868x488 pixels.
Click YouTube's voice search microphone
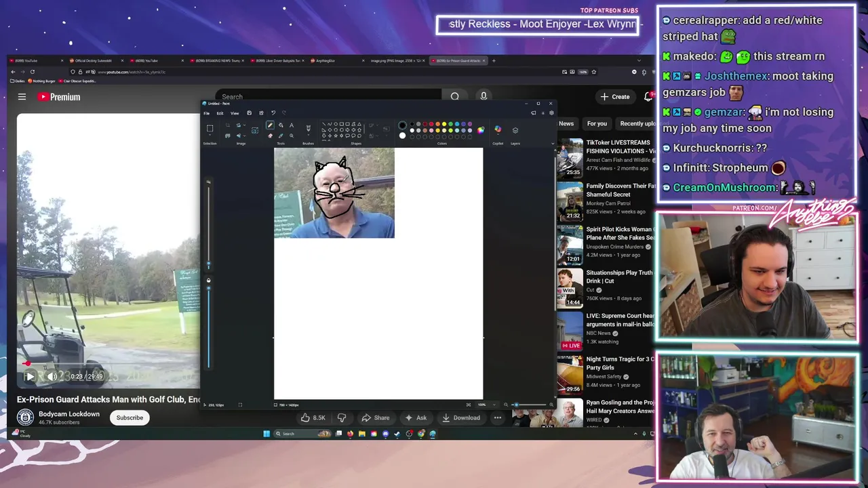[484, 97]
